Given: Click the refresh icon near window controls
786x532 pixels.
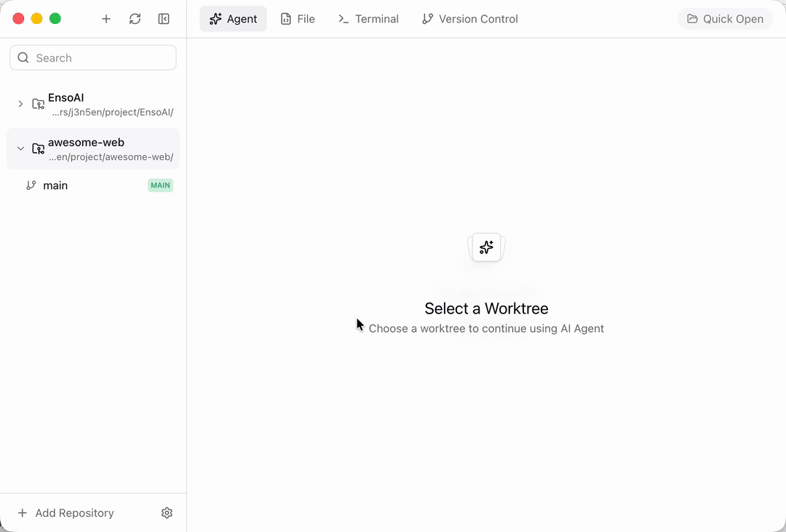Looking at the screenshot, I should [135, 18].
